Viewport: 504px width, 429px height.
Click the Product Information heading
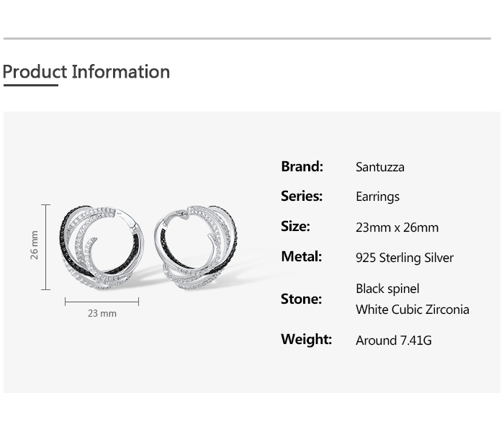click(x=86, y=72)
